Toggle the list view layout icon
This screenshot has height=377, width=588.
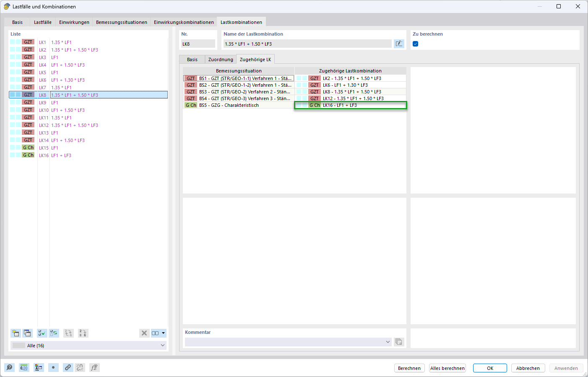(x=155, y=333)
